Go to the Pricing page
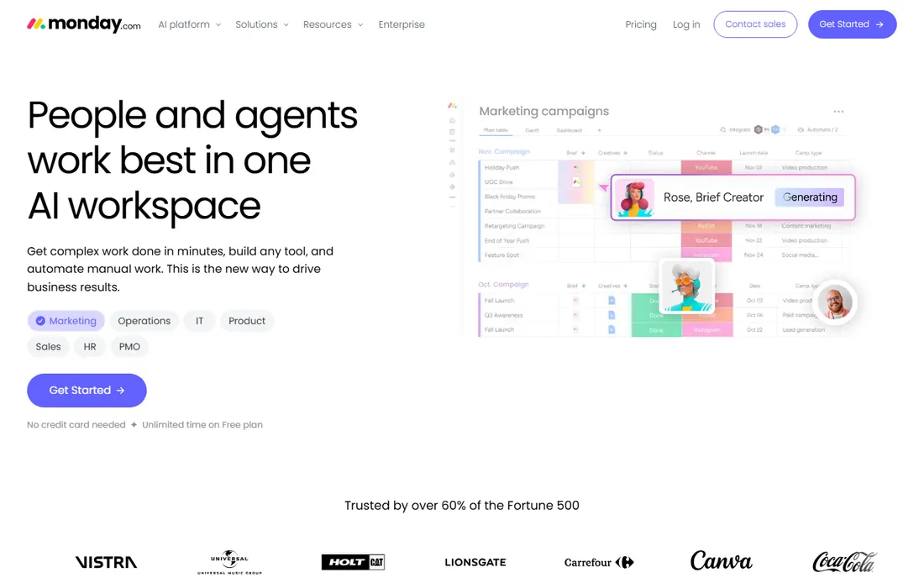 coord(641,24)
